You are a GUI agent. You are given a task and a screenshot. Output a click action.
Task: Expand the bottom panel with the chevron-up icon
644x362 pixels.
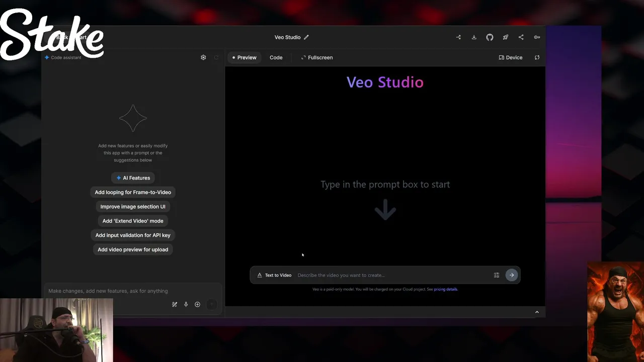point(537,312)
